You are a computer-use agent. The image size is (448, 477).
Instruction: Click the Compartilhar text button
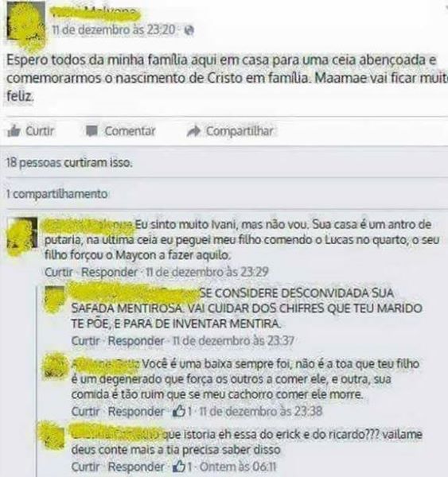[x=240, y=131]
